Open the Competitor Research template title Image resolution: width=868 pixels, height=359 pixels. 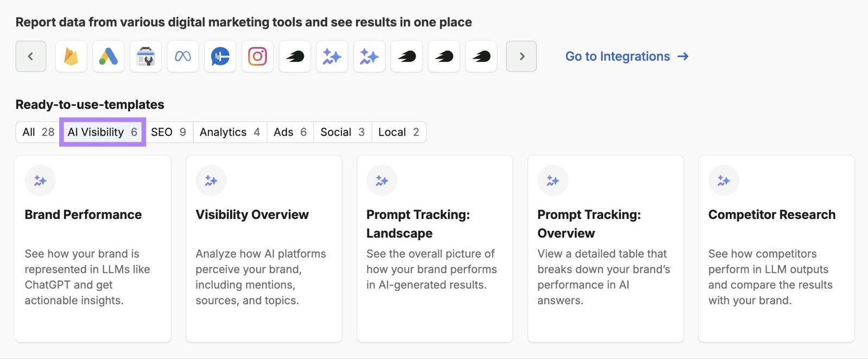[x=772, y=215]
